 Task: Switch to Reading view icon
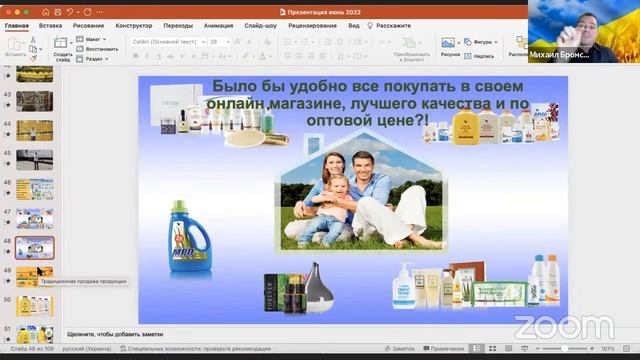pos(509,349)
